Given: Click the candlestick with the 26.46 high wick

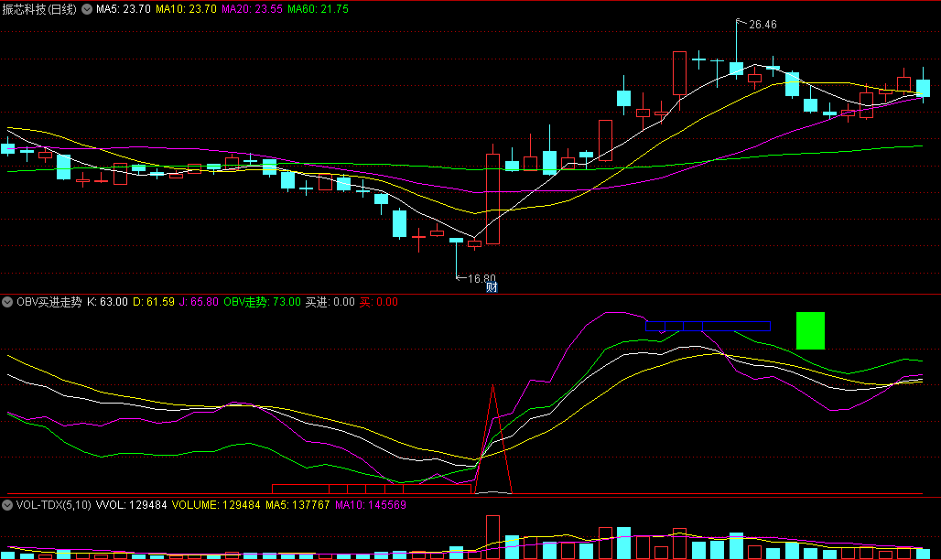Looking at the screenshot, I should pyautogui.click(x=736, y=69).
